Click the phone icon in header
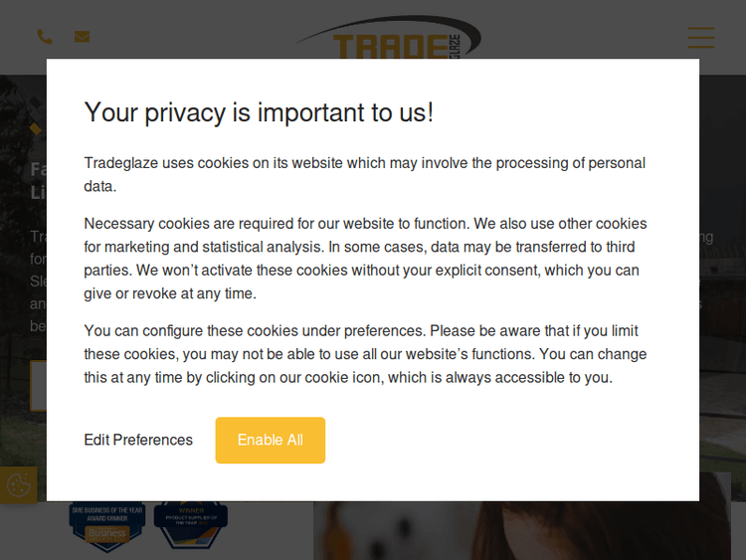Image resolution: width=746 pixels, height=560 pixels. click(44, 37)
